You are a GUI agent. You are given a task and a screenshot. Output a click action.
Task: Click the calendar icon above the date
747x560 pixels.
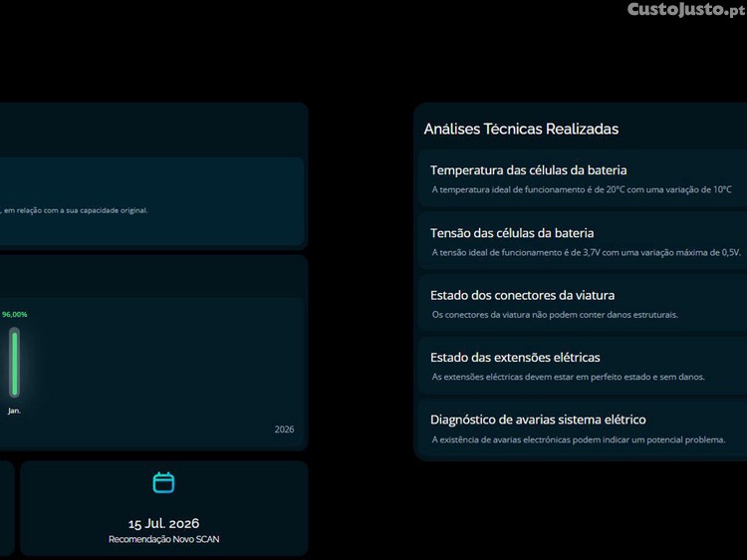[x=163, y=483]
